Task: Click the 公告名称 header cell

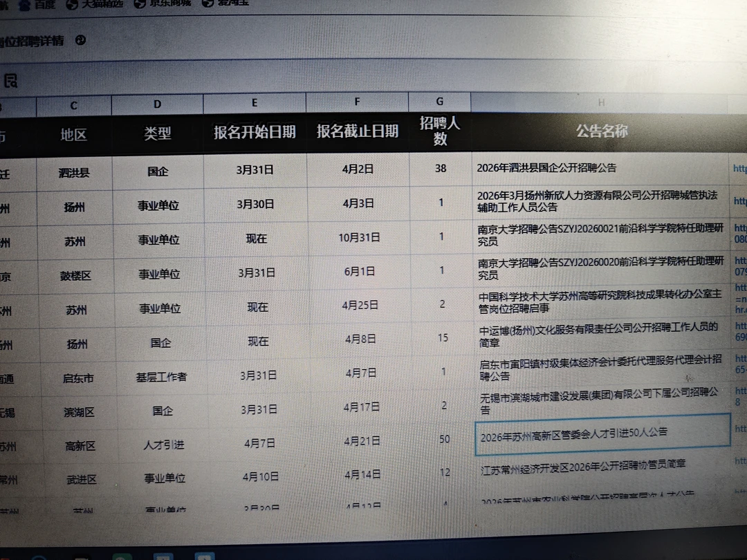Action: pyautogui.click(x=602, y=131)
